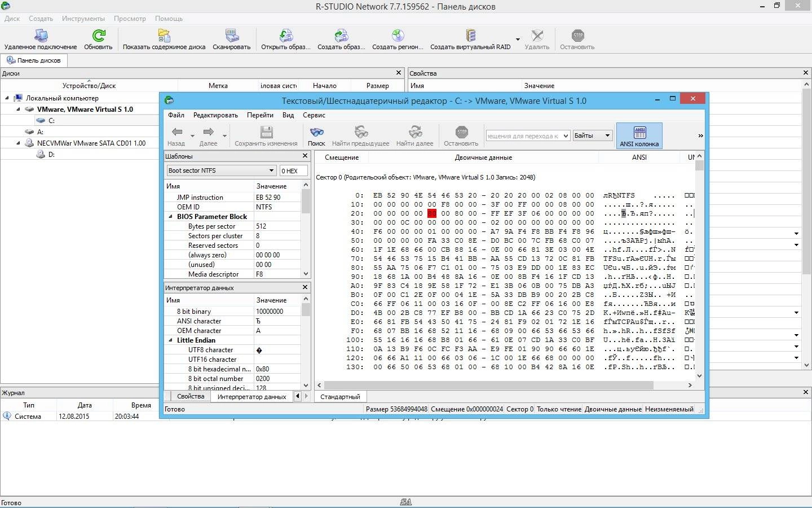Click the green Refresh (Обновить) icon
This screenshot has height=508, width=812.
coord(99,36)
